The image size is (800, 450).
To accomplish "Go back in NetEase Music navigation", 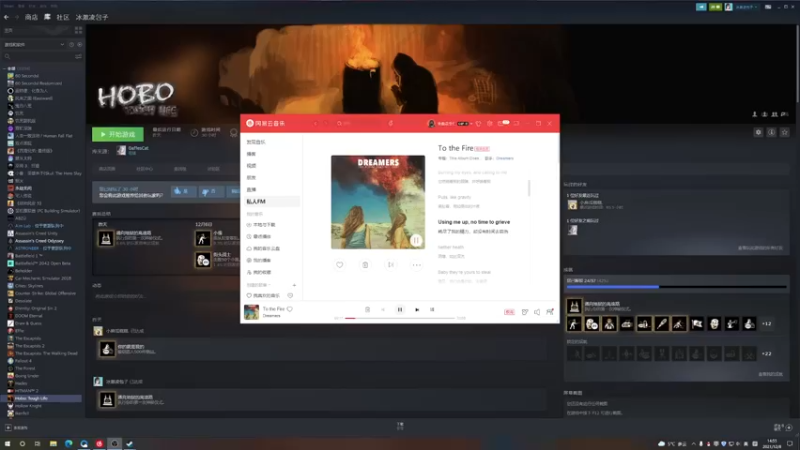I will point(315,123).
